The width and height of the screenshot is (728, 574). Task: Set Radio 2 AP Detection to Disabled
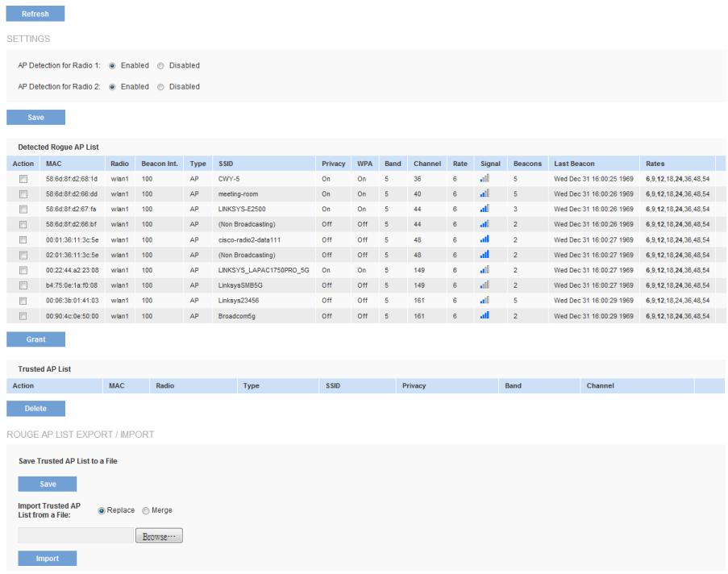tap(161, 87)
